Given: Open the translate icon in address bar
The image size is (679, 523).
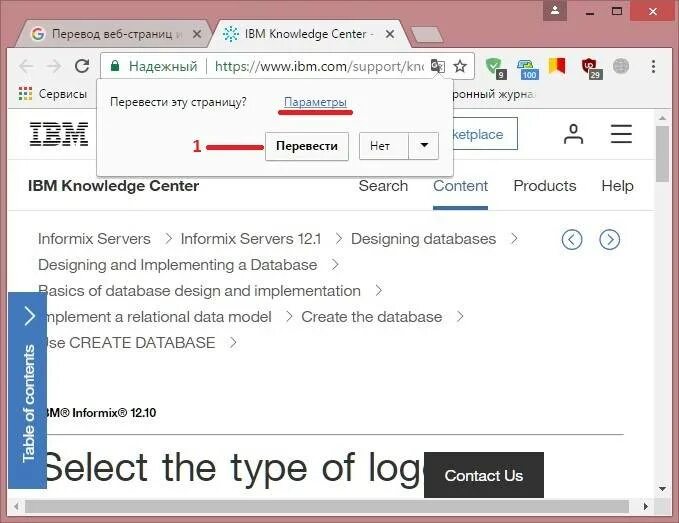Looking at the screenshot, I should tap(438, 66).
